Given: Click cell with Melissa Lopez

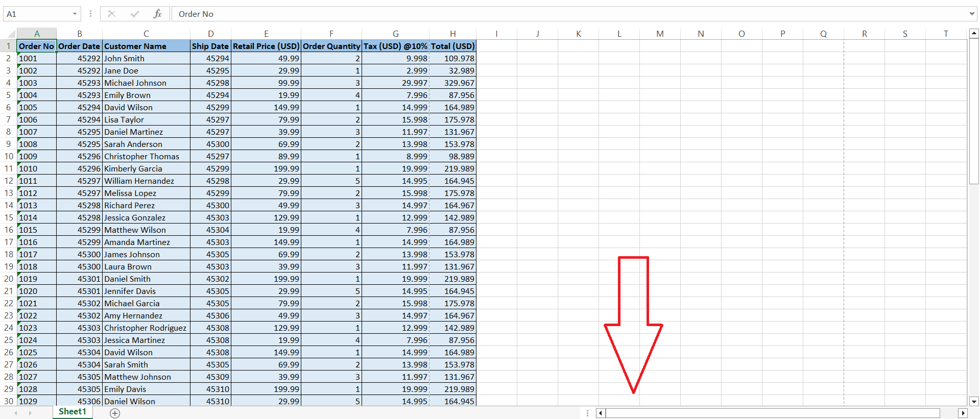Looking at the screenshot, I should tap(146, 193).
